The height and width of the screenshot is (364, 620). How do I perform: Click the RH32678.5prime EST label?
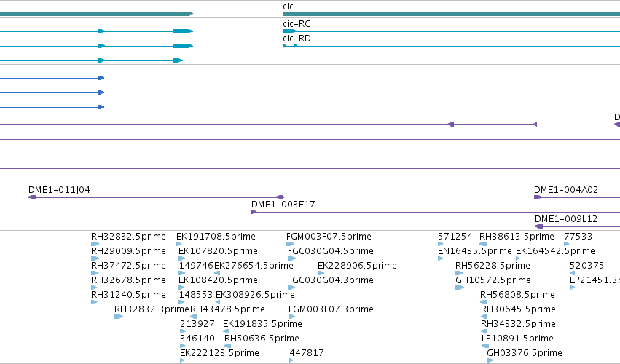(128, 280)
